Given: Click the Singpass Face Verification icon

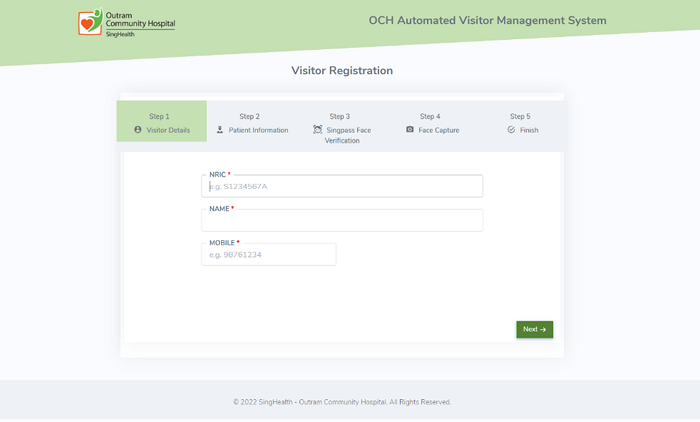Looking at the screenshot, I should (317, 130).
